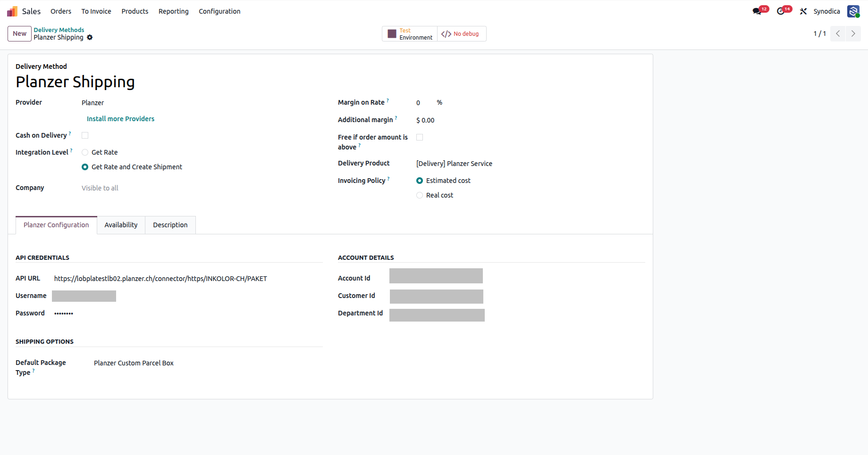The image size is (868, 455).
Task: Open the To Invoice menu
Action: click(96, 11)
